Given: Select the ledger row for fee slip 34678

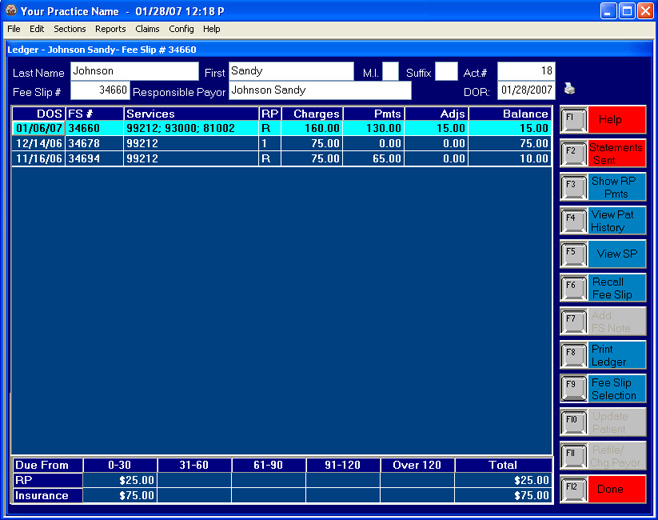Looking at the screenshot, I should pos(281,144).
